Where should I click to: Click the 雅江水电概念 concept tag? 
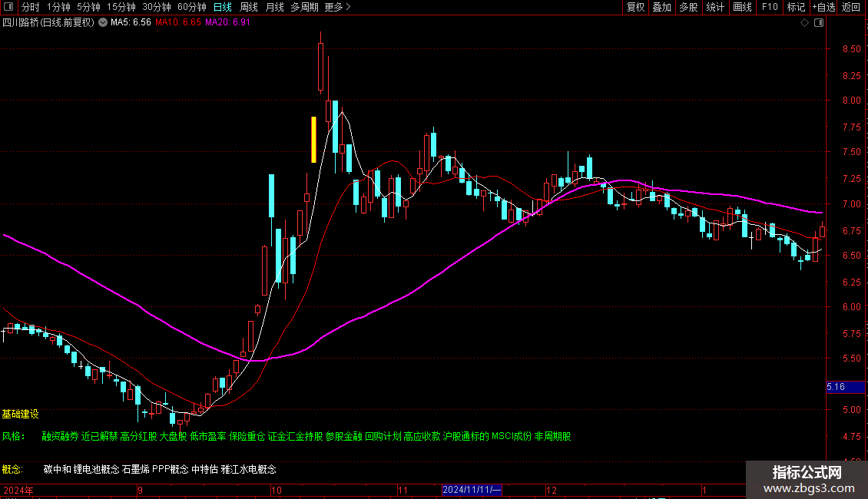coord(249,470)
